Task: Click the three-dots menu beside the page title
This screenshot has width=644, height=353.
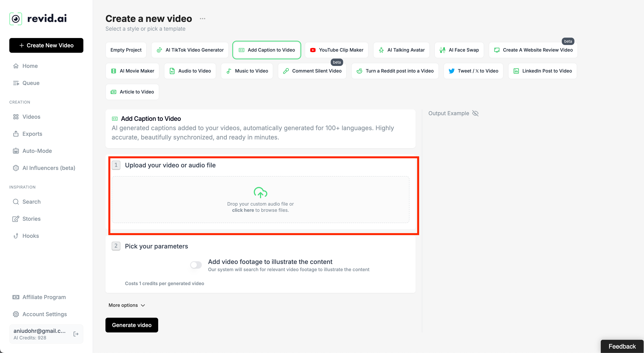Action: point(203,19)
